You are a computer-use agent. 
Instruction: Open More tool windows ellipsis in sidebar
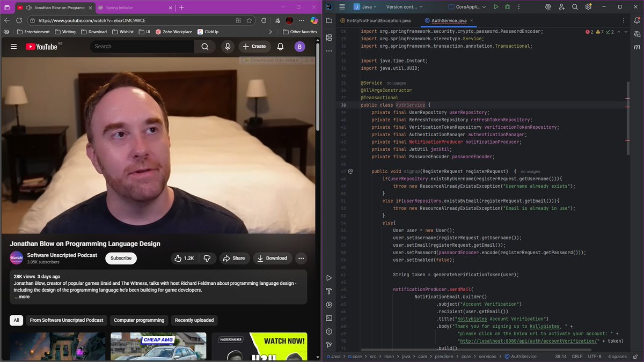point(329,51)
